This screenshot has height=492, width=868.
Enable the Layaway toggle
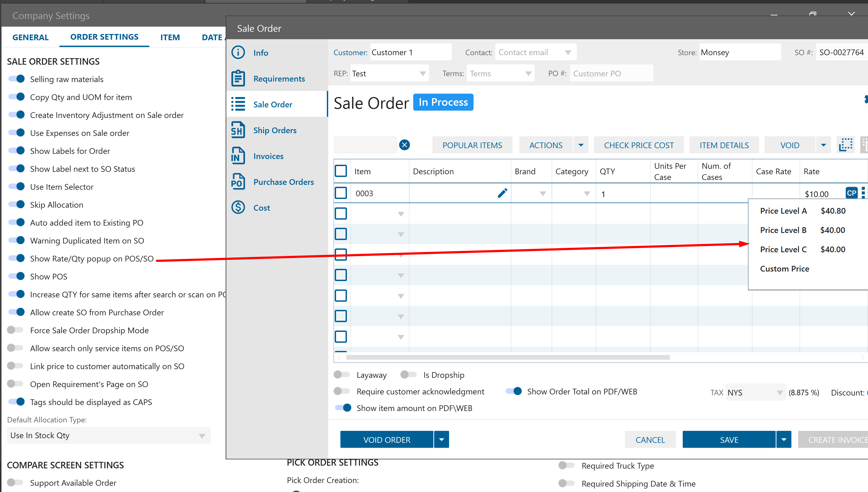click(x=342, y=374)
